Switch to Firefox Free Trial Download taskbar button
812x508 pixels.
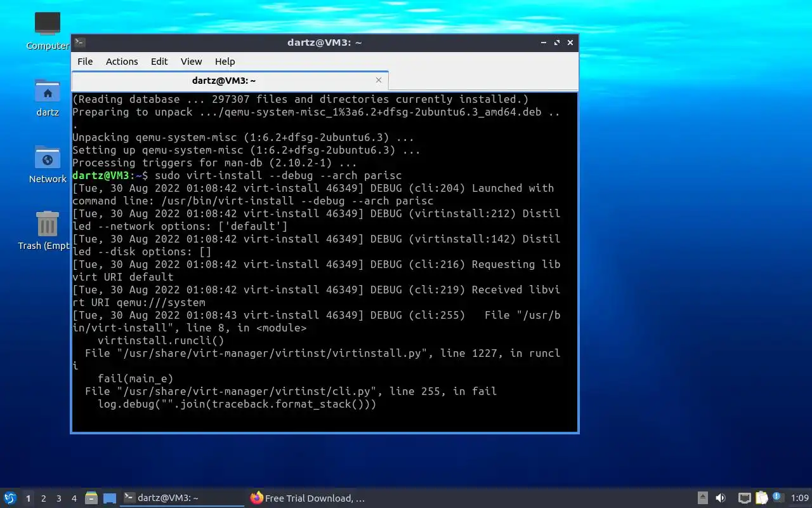(309, 498)
